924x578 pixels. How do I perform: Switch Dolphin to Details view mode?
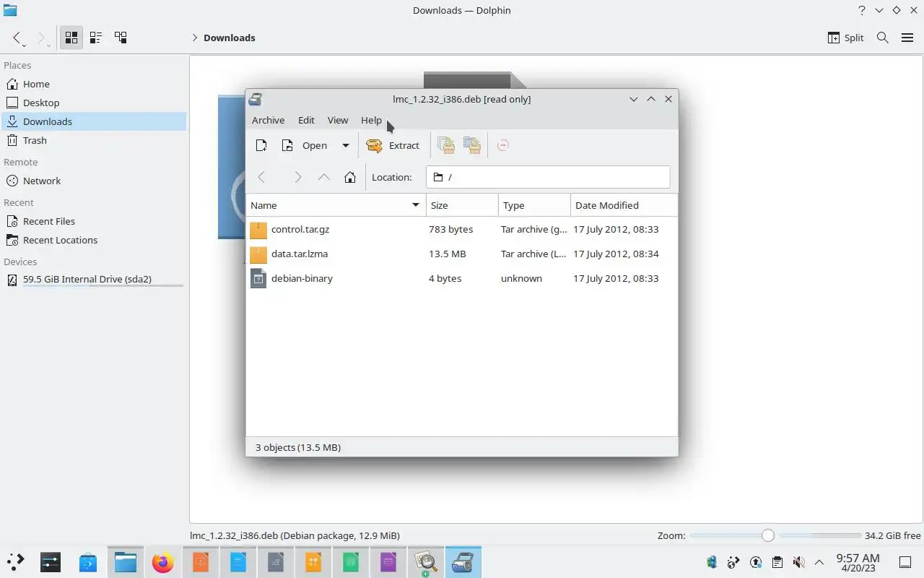[121, 38]
